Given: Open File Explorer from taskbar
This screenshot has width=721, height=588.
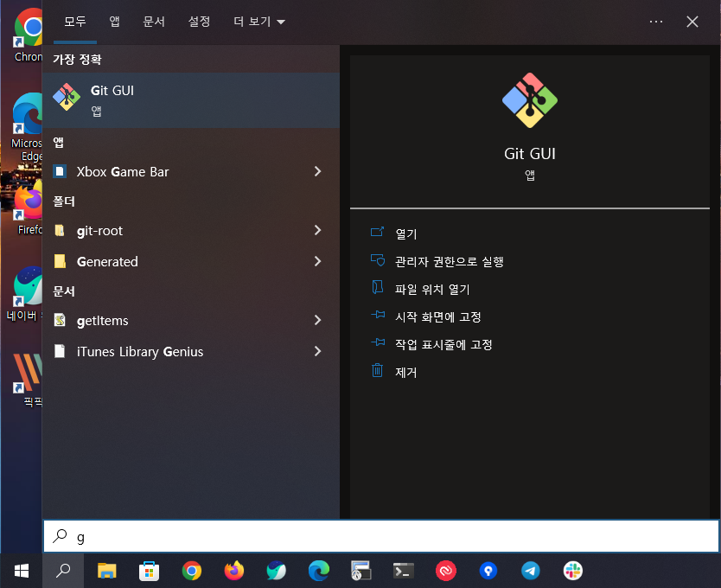Looking at the screenshot, I should click(x=106, y=571).
